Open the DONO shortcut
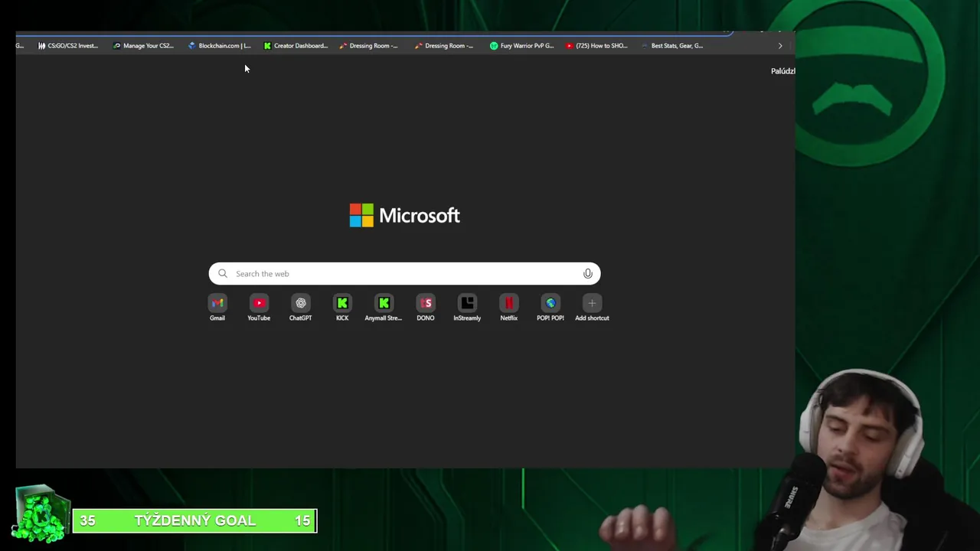The width and height of the screenshot is (980, 551). [x=426, y=308]
